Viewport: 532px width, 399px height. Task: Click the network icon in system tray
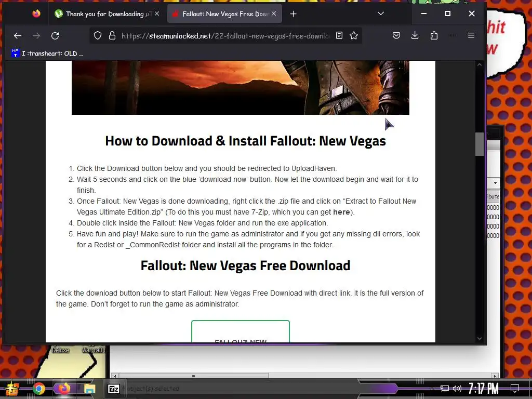point(445,389)
